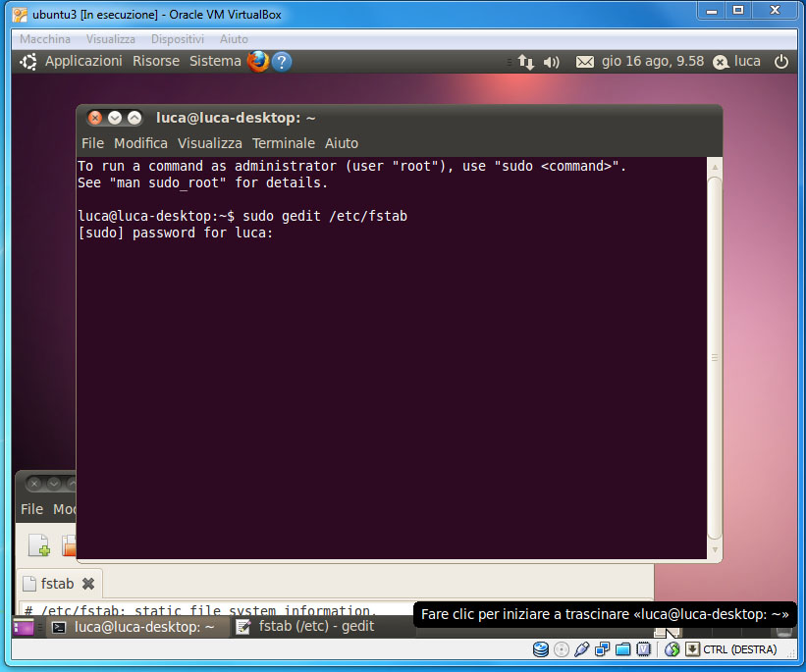Close the gedit window with its X button
This screenshot has height=672, width=806.
click(x=34, y=484)
